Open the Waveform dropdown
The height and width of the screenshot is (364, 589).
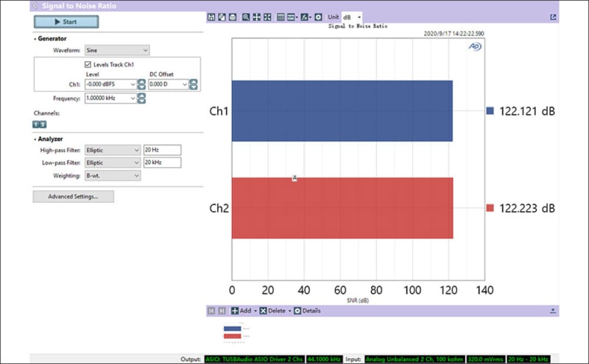117,50
